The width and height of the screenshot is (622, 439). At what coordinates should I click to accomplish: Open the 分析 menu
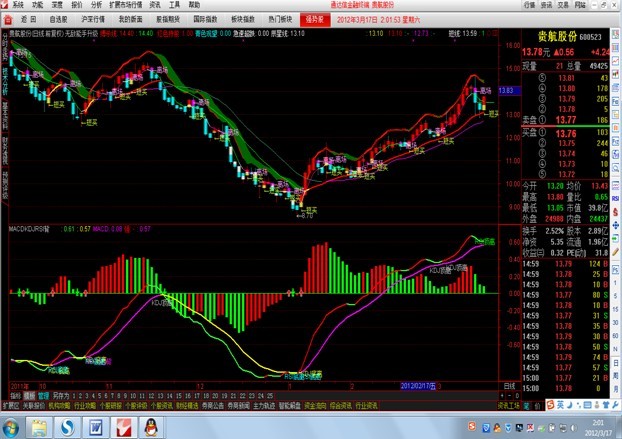(96, 5)
